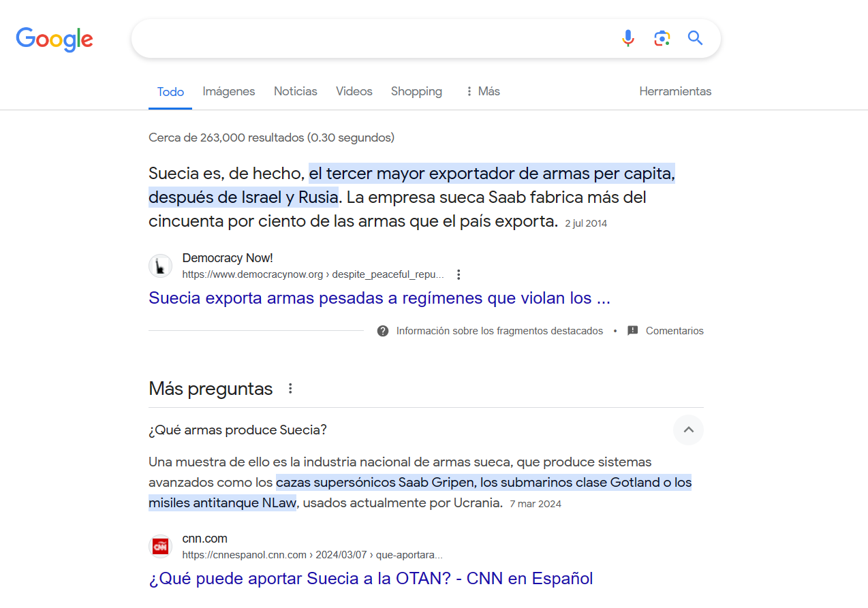Screen dimensions: 868x608
Task: Click the question-mark featured snippets info icon
Action: tap(383, 331)
